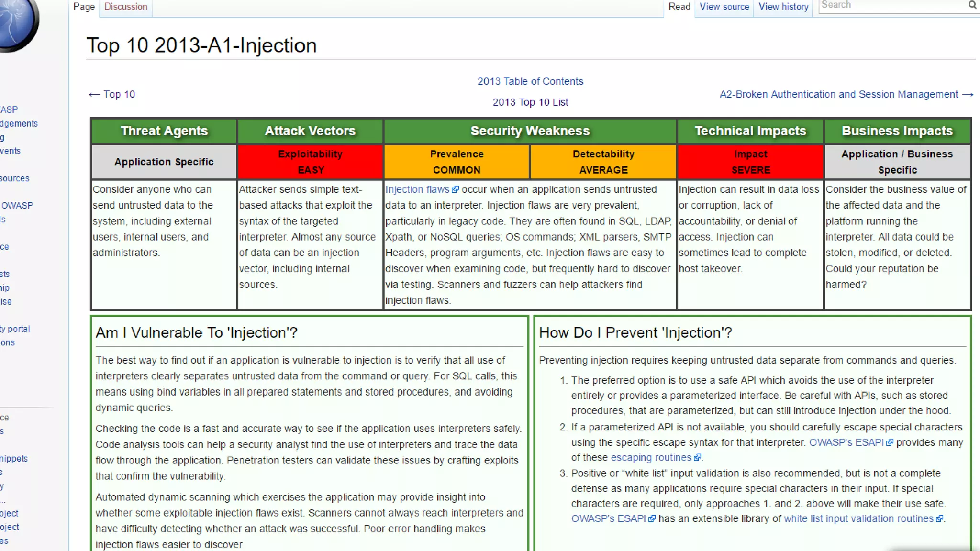Open the escaping routines link
Viewport: 980px width, 551px height.
(x=650, y=457)
